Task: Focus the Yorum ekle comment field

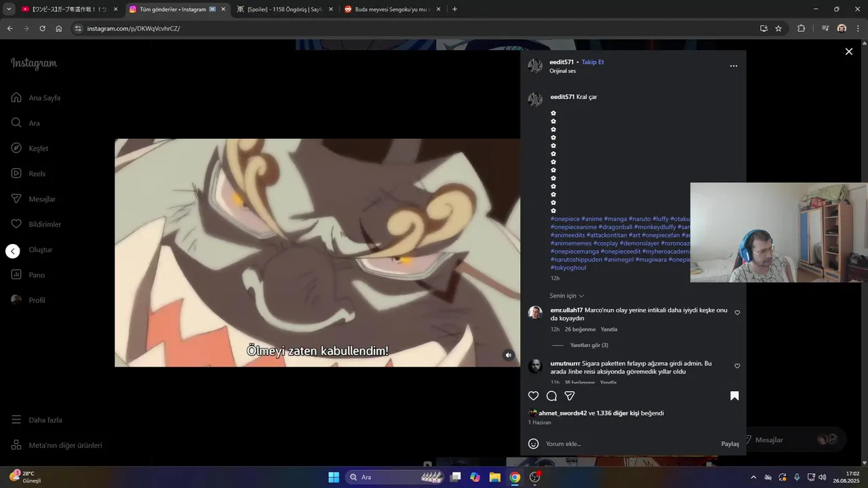Action: pyautogui.click(x=631, y=444)
